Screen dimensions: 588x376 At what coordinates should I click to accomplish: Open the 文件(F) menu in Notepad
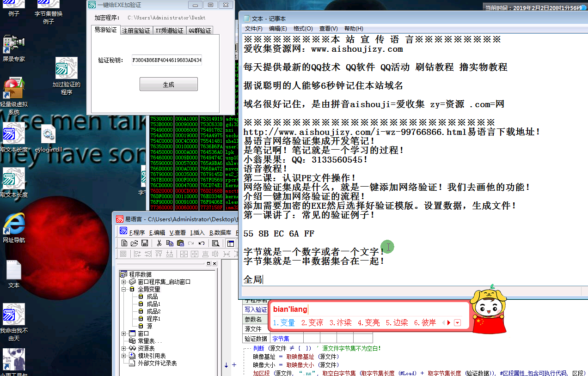coord(254,29)
